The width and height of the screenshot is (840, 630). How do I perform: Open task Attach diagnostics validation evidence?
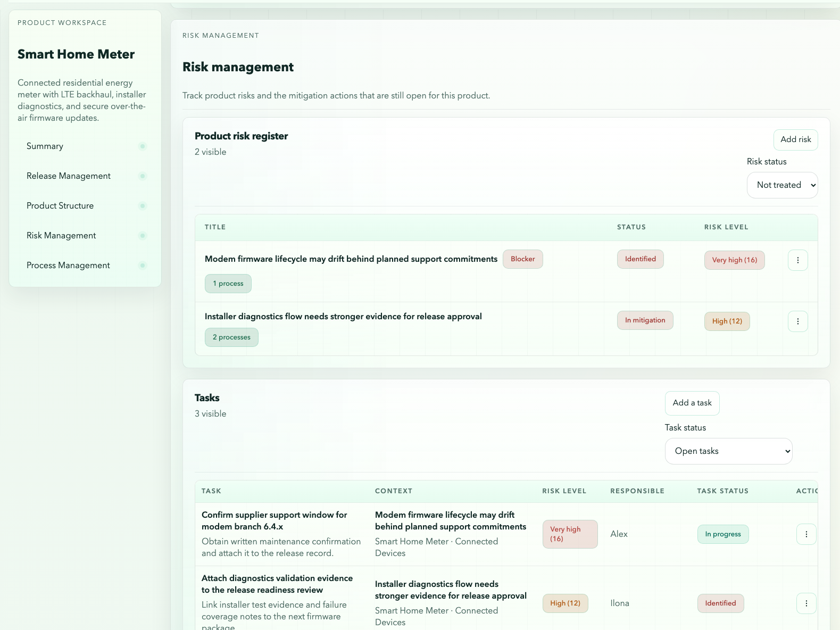[x=277, y=584]
